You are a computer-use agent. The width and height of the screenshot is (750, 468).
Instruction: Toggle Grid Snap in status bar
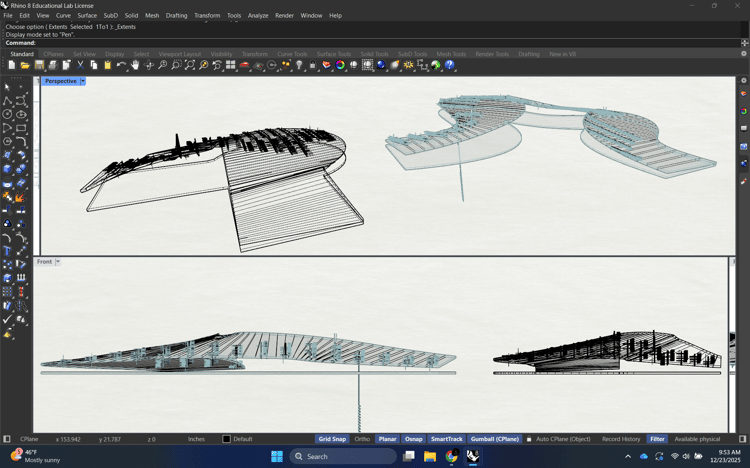(x=332, y=439)
